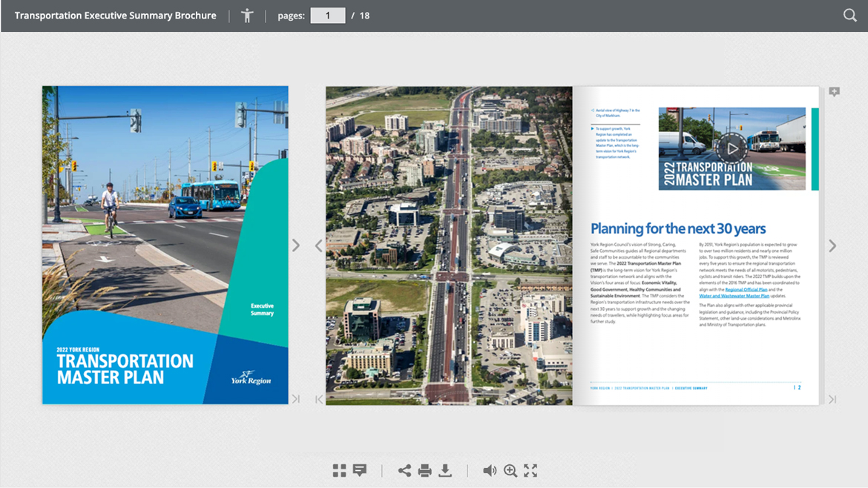Open the Water and Wastewater Master Plan link
Screen dimensions: 868x488
pyautogui.click(x=734, y=296)
